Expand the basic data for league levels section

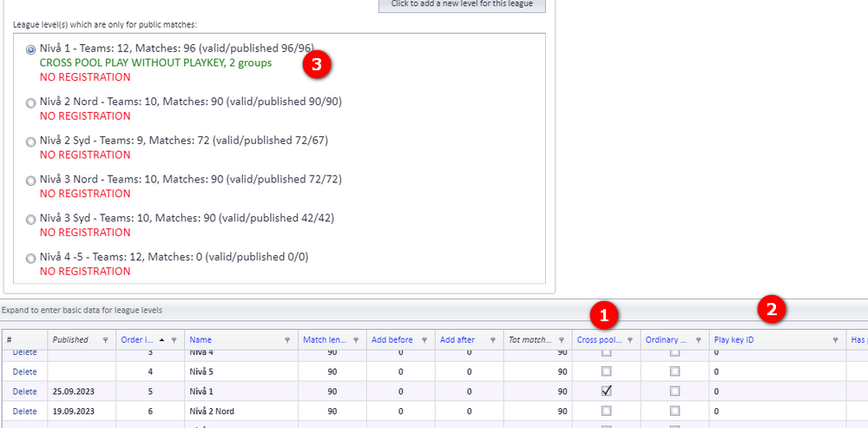pos(434,310)
